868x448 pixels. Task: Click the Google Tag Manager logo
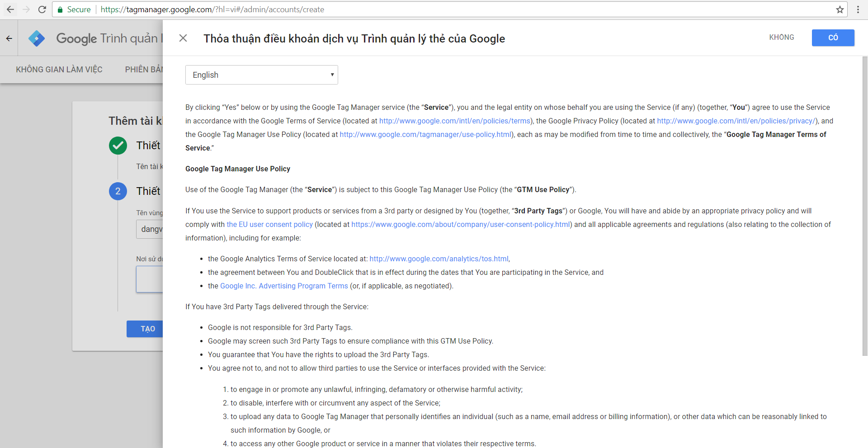37,38
